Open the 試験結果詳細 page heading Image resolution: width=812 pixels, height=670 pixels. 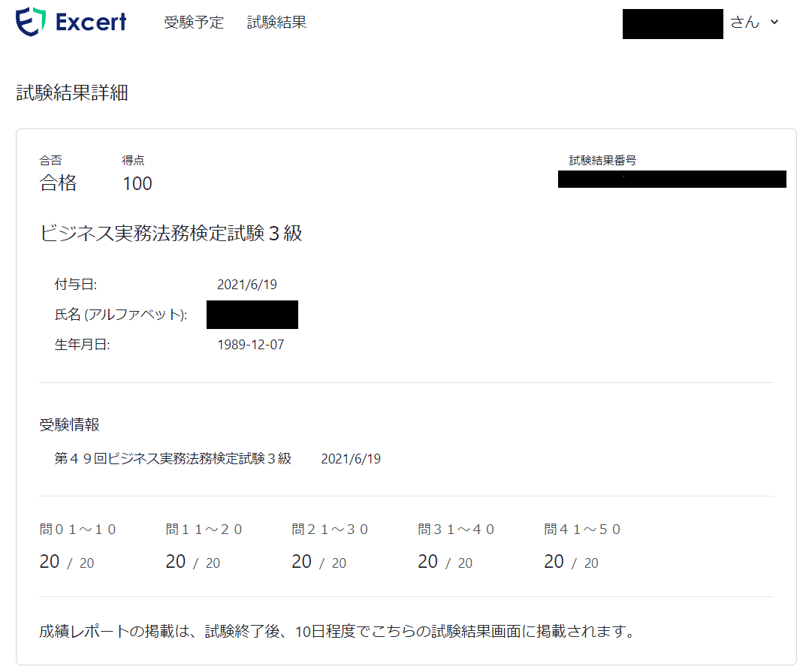click(x=71, y=92)
